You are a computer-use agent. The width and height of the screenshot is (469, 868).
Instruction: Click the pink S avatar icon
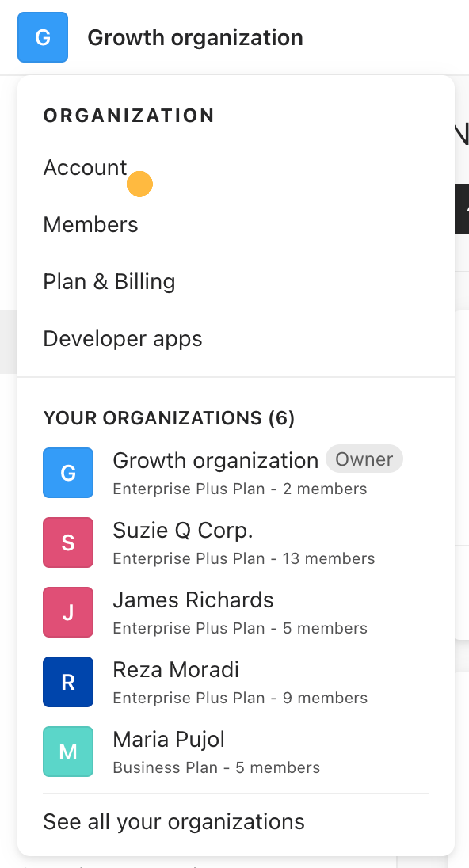(68, 542)
